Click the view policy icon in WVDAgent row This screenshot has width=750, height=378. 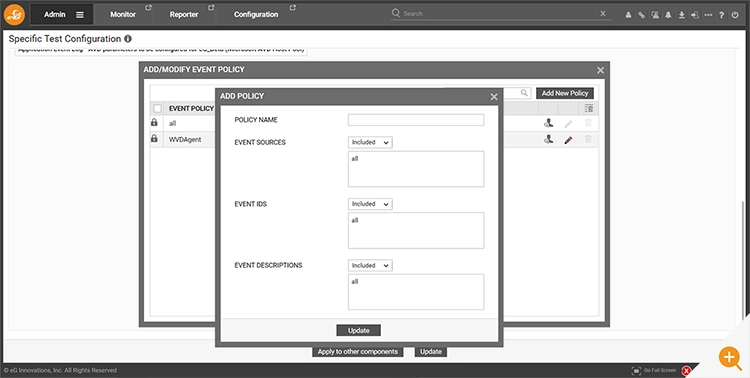(x=548, y=139)
